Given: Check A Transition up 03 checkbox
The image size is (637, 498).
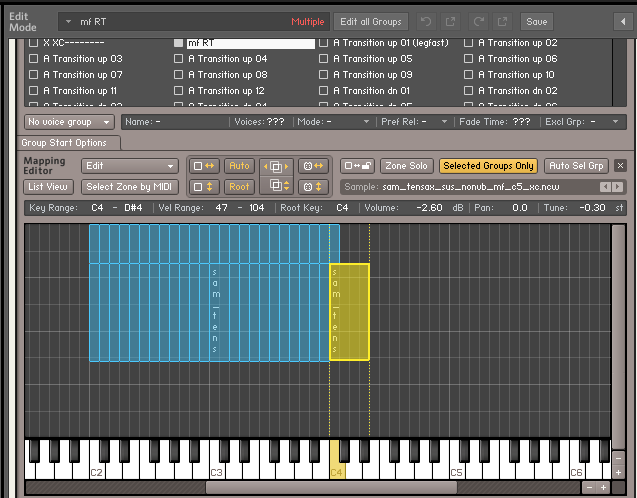Looking at the screenshot, I should [34, 58].
